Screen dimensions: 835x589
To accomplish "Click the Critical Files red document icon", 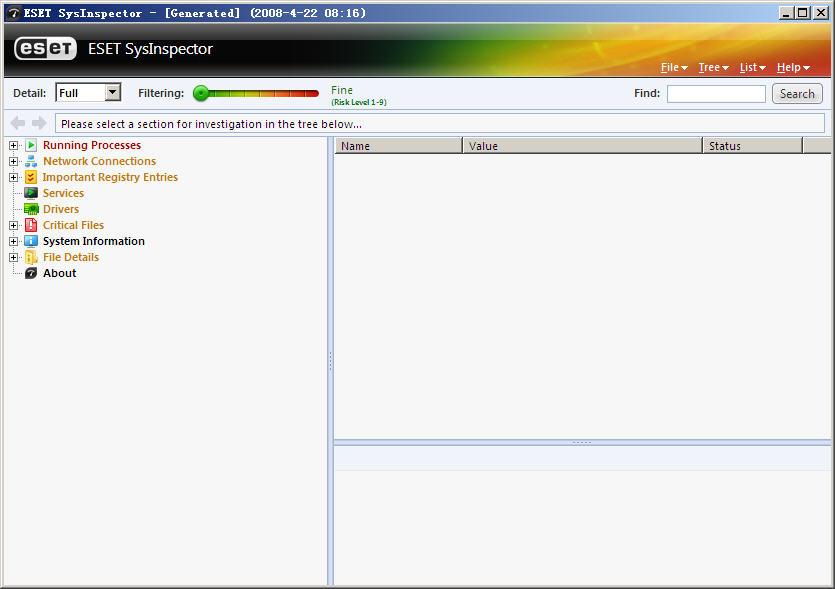I will 31,225.
